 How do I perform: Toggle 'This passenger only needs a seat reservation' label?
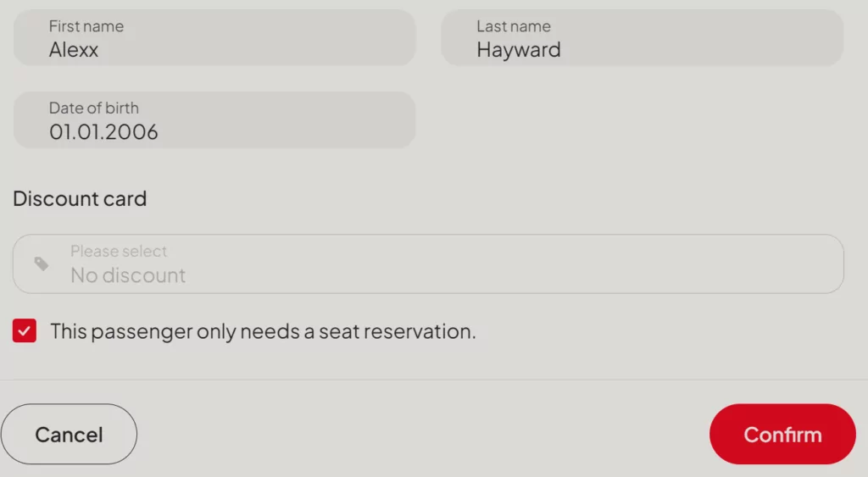(263, 331)
